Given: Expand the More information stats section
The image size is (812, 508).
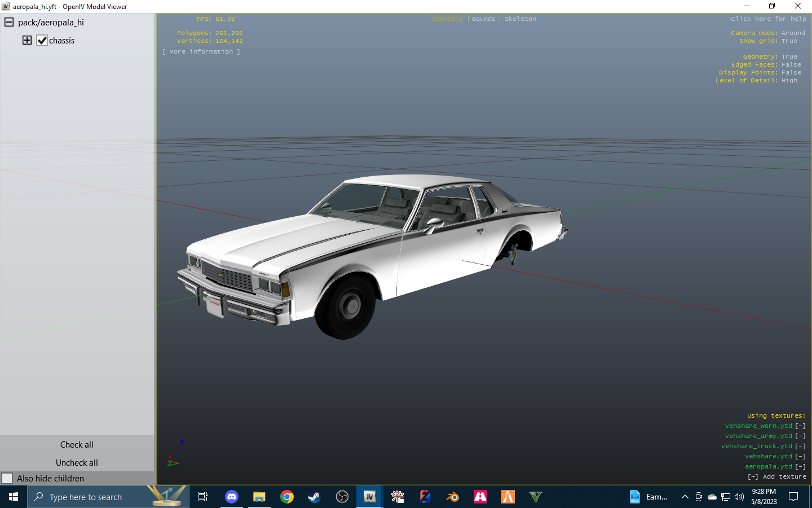Looking at the screenshot, I should pyautogui.click(x=201, y=51).
